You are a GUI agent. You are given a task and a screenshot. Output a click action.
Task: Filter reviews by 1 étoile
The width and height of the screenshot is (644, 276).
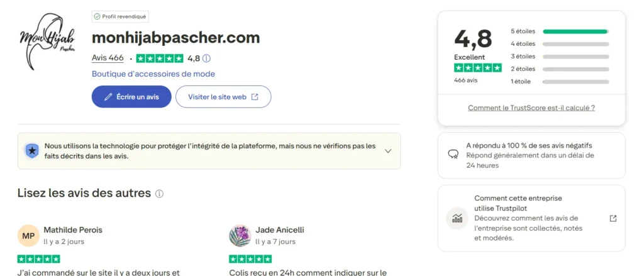pos(560,82)
